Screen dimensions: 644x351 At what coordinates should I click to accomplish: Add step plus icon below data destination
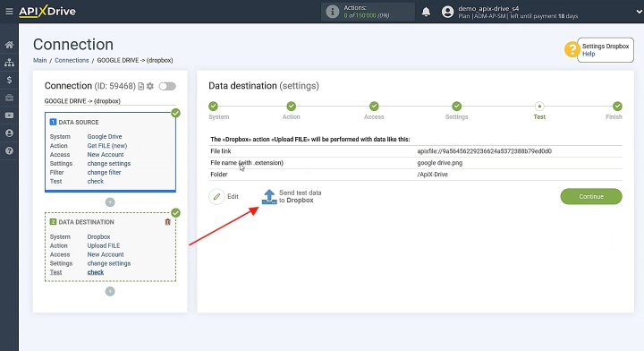(x=110, y=291)
